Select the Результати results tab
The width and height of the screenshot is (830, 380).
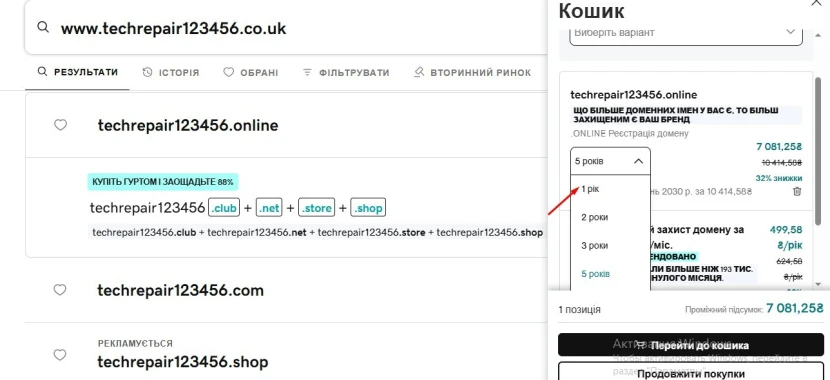77,72
